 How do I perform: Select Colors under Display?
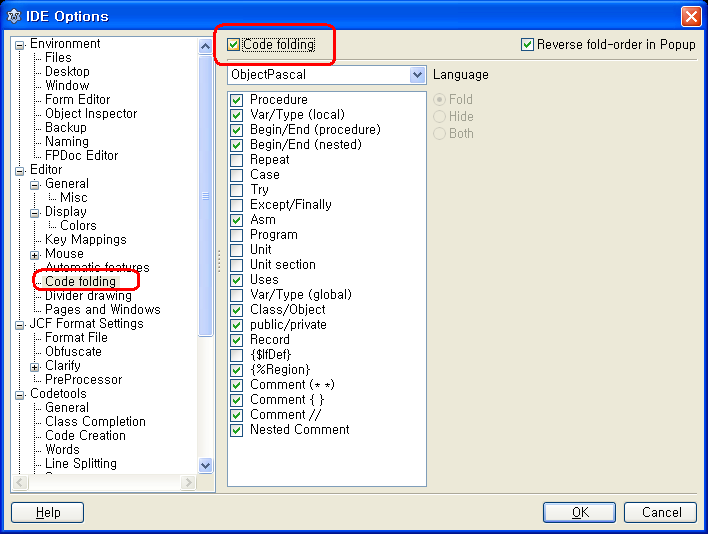coord(79,226)
